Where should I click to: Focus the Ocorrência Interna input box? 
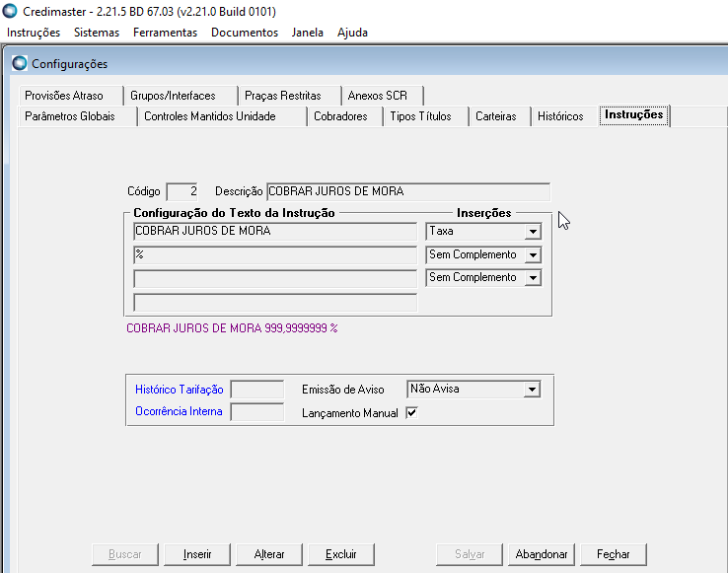(x=257, y=411)
